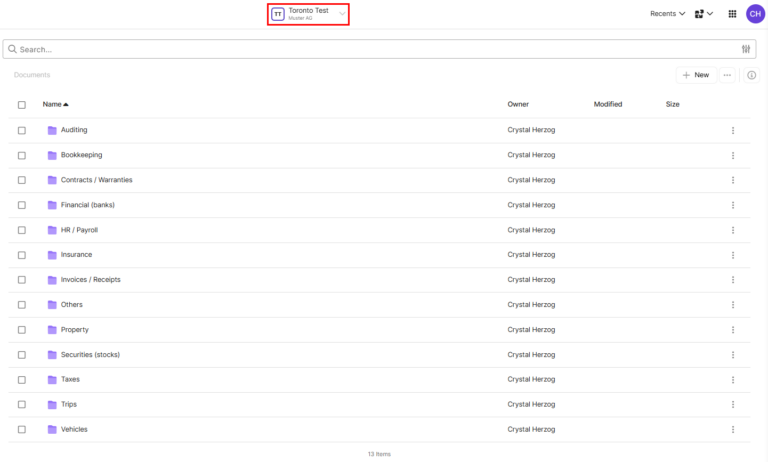Check the Bookkeeping folder checkbox
This screenshot has height=462, width=768.
pos(22,155)
